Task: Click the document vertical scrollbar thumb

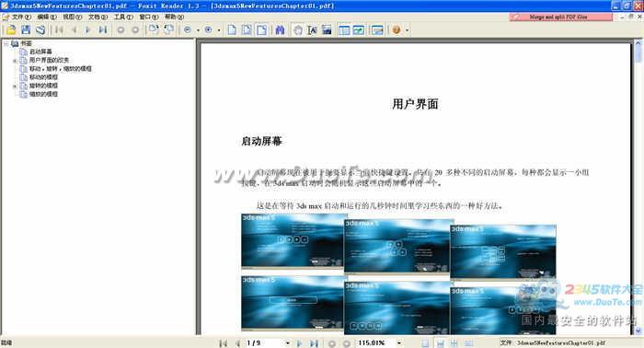Action: point(638,53)
